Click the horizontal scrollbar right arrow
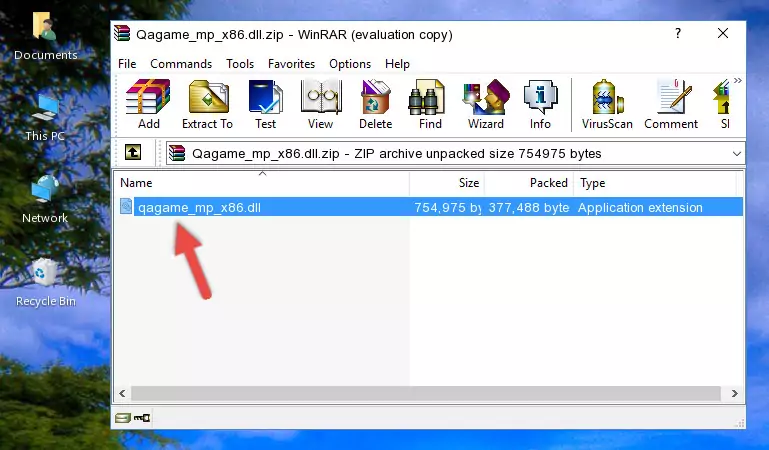769x450 pixels. (734, 393)
